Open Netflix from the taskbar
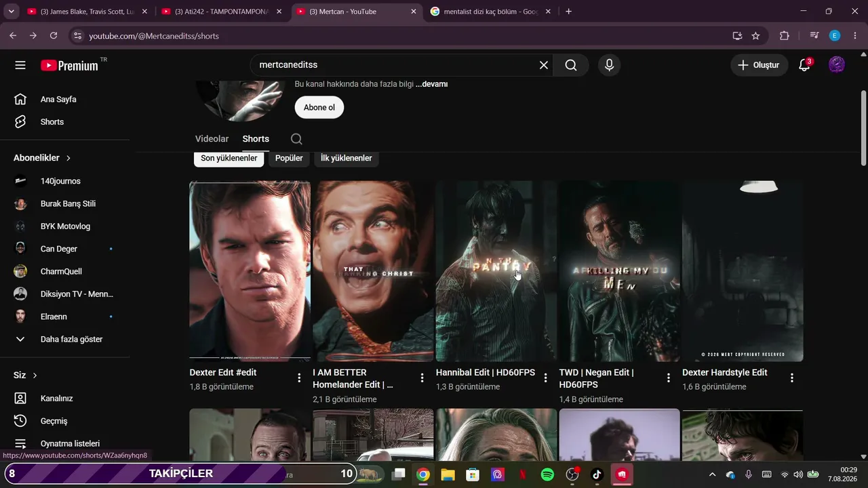Screen dimensions: 868x488 click(x=522, y=474)
